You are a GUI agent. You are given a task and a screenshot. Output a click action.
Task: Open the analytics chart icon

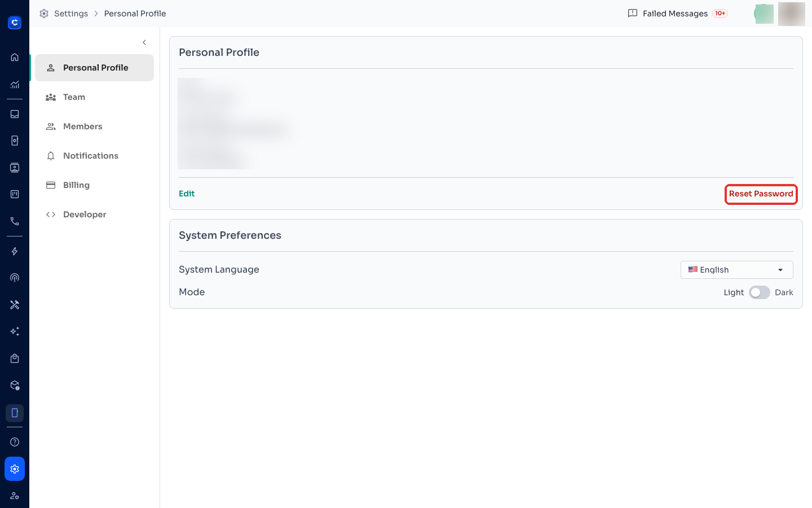[x=15, y=85]
